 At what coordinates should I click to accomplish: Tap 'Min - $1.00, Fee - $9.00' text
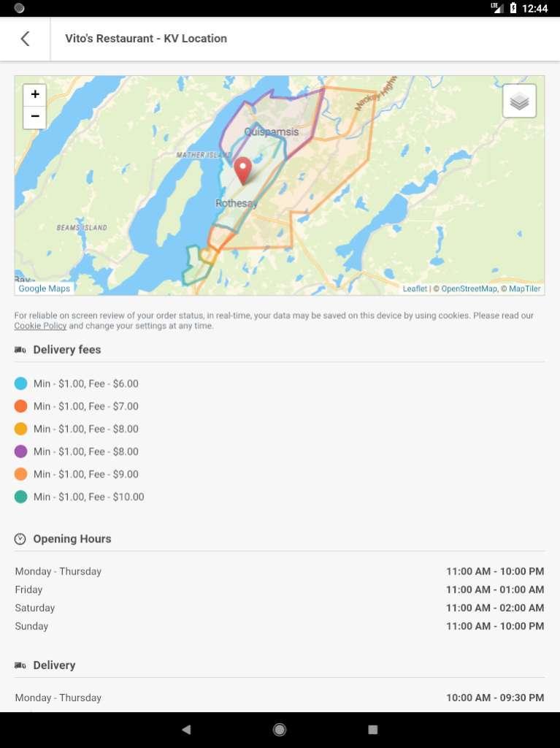[x=86, y=474]
